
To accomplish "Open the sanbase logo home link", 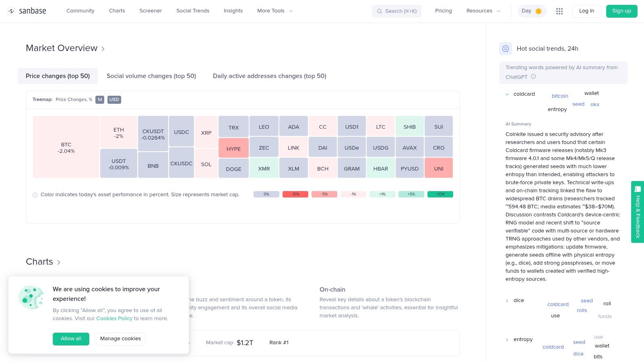I will point(27,11).
